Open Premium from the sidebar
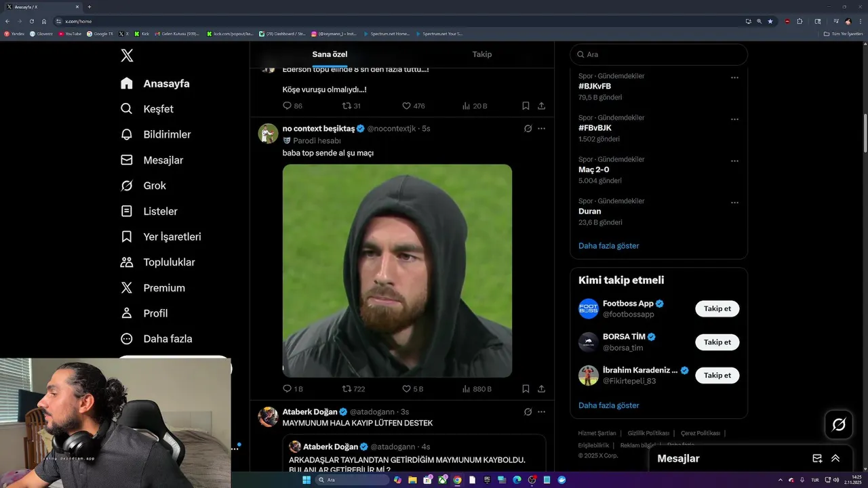868x488 pixels. coord(153,288)
